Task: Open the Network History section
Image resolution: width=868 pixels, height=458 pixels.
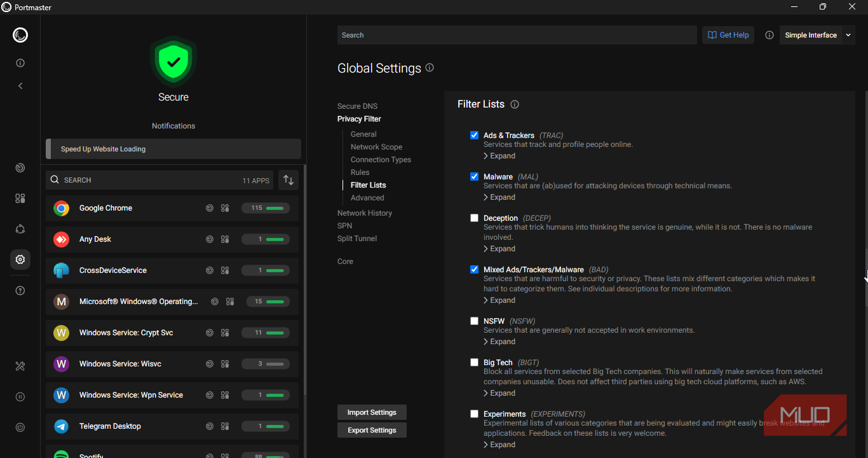Action: (x=365, y=213)
